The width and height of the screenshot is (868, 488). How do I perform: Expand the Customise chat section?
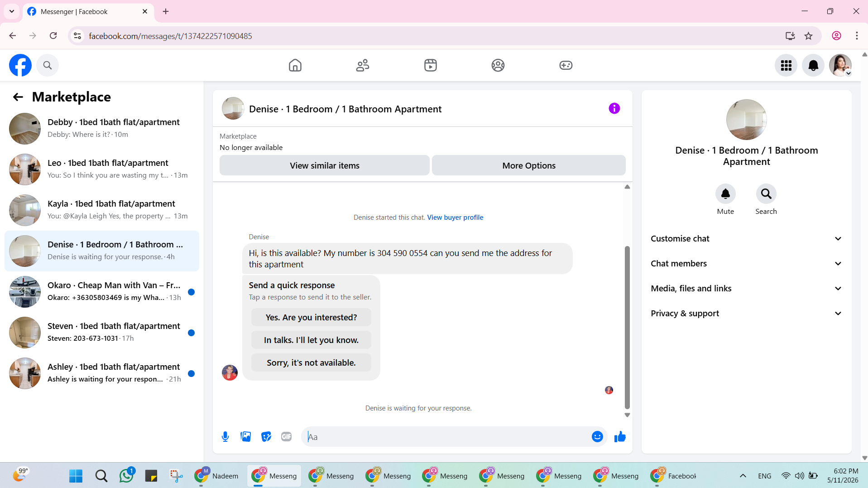746,239
